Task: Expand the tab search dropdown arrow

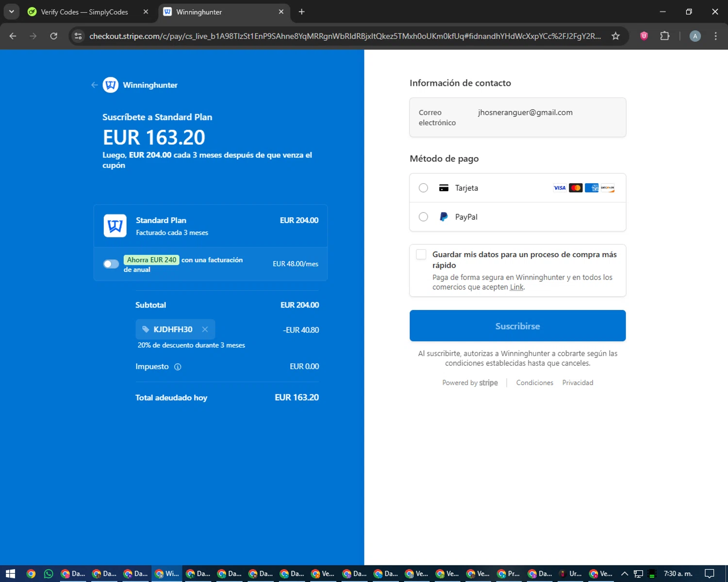Action: (11, 12)
